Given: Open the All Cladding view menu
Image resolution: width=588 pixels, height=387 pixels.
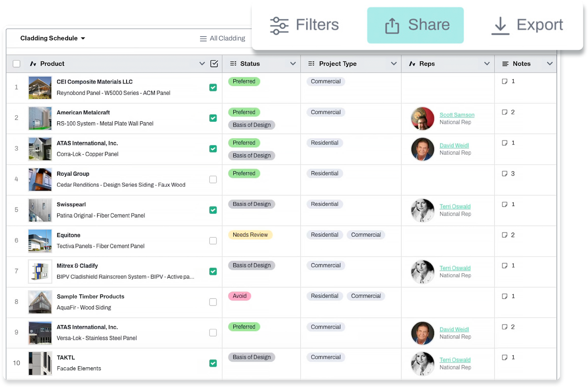Looking at the screenshot, I should pos(222,38).
